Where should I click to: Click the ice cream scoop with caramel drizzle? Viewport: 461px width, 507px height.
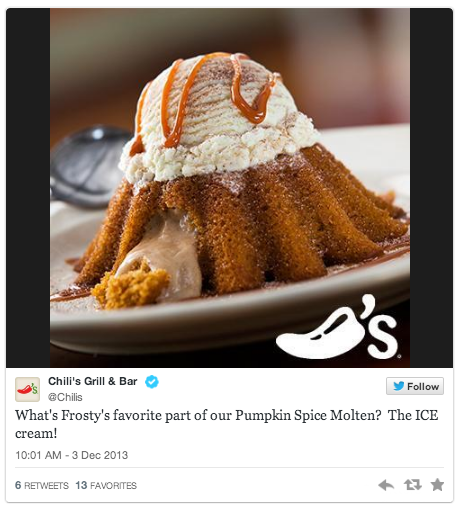point(218,117)
